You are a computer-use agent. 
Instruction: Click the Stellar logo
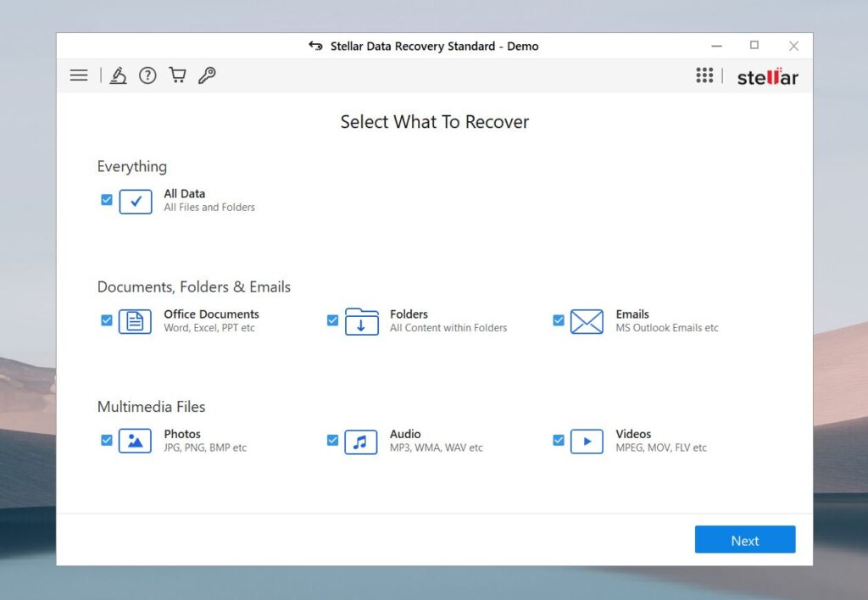[x=765, y=76]
